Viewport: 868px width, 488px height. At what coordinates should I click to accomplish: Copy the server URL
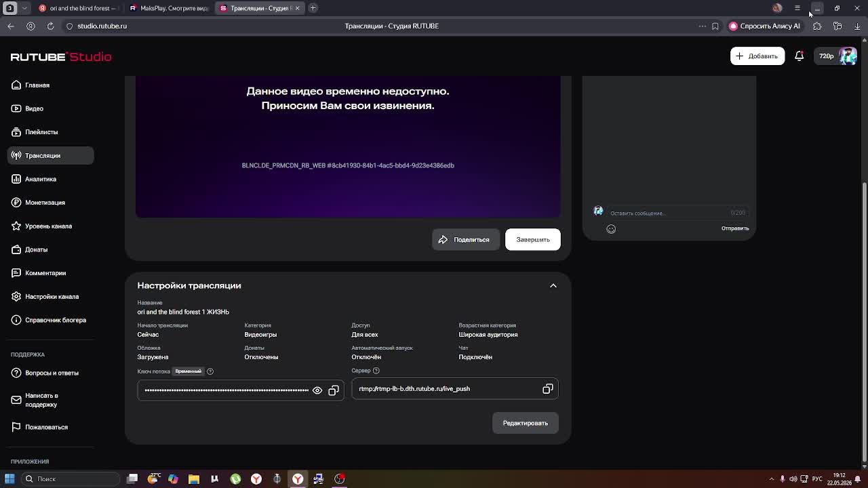click(x=548, y=389)
